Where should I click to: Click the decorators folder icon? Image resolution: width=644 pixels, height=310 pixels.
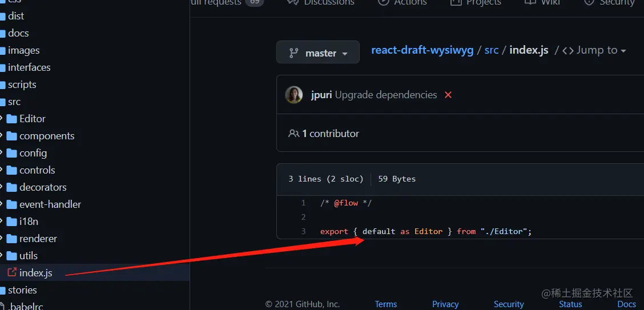point(12,187)
